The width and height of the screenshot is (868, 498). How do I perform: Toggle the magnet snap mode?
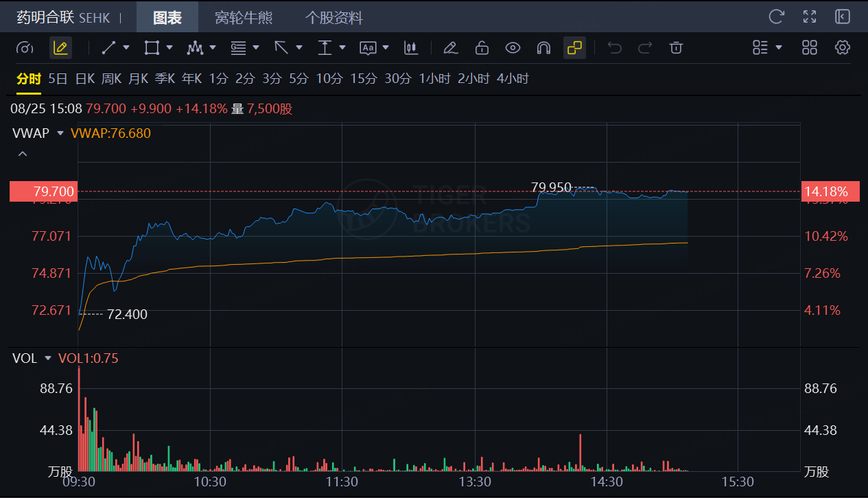543,47
